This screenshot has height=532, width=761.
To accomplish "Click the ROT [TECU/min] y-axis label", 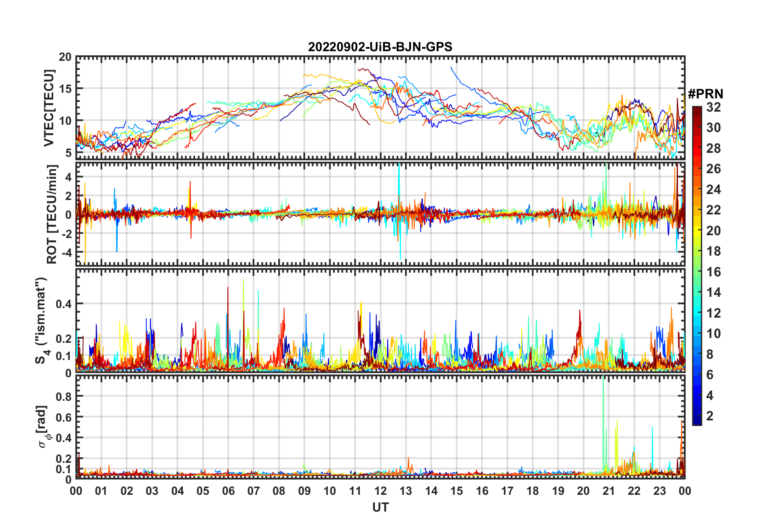I will (52, 214).
